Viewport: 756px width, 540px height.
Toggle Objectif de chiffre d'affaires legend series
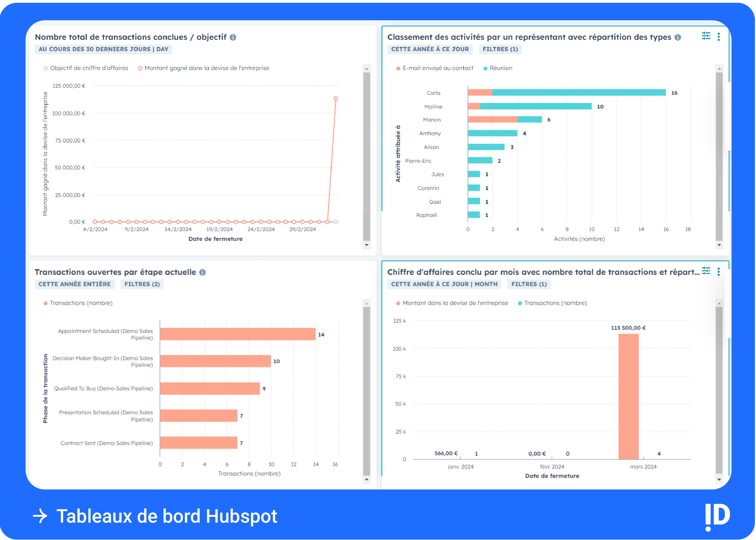[x=86, y=68]
